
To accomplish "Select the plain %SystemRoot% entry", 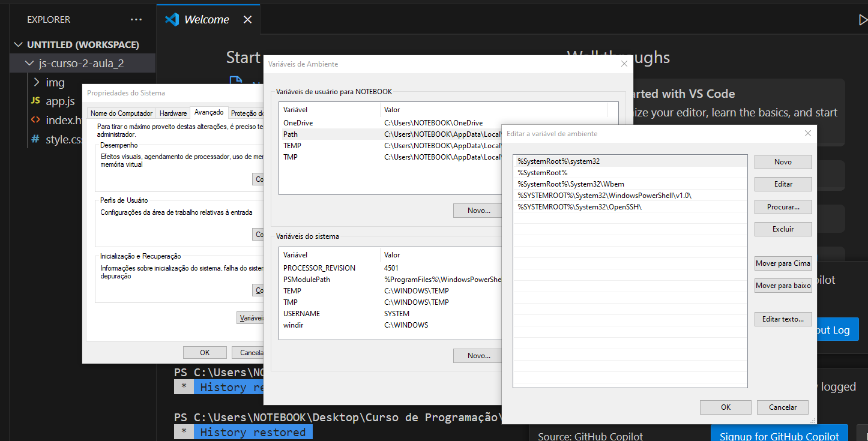I will click(x=630, y=173).
